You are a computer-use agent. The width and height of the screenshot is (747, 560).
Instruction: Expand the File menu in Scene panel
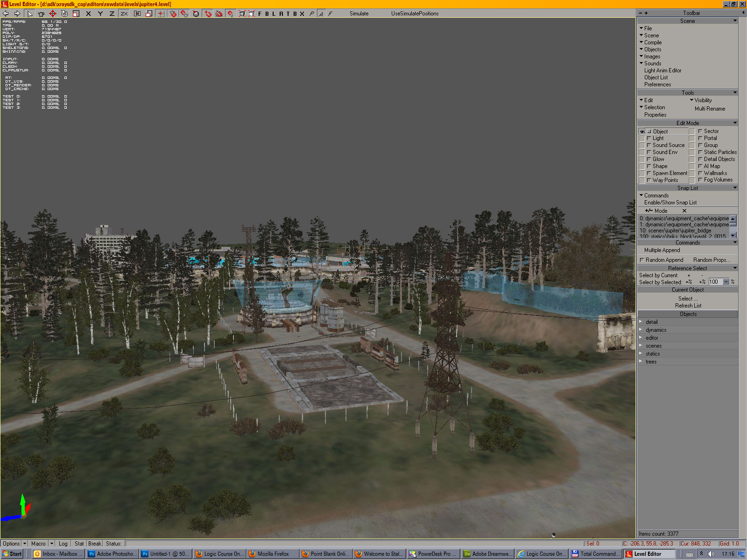point(646,28)
